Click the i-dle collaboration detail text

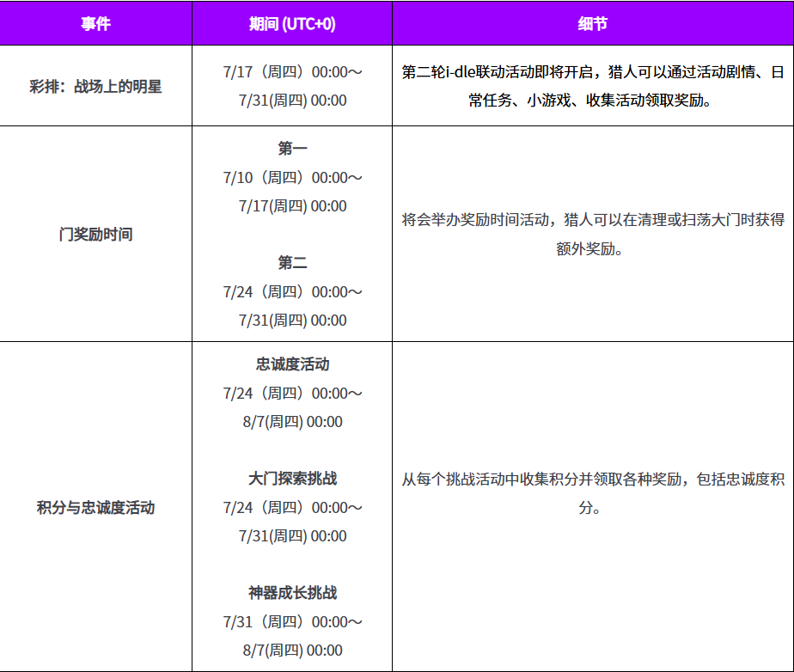click(592, 86)
